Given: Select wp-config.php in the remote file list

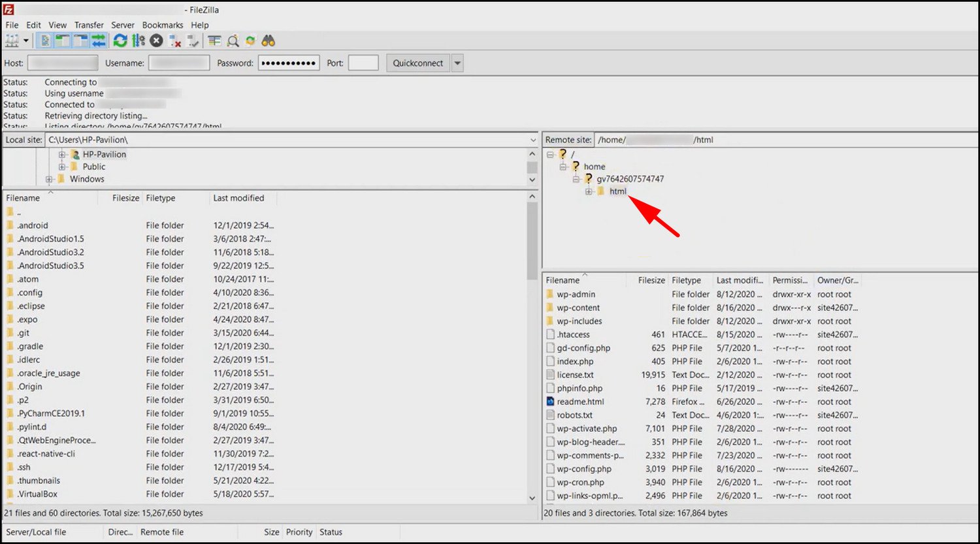Looking at the screenshot, I should click(584, 469).
